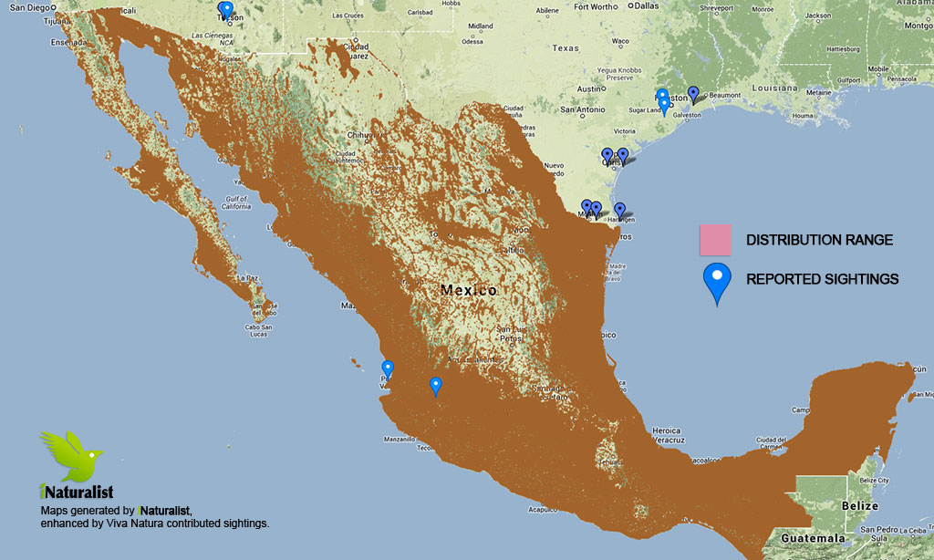Click the right-hand pin at Corpus Christi
934x560 pixels.
(x=623, y=155)
